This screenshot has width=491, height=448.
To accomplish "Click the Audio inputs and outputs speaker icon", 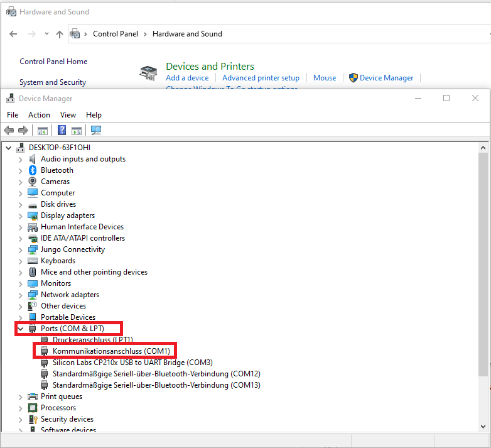I will point(32,159).
